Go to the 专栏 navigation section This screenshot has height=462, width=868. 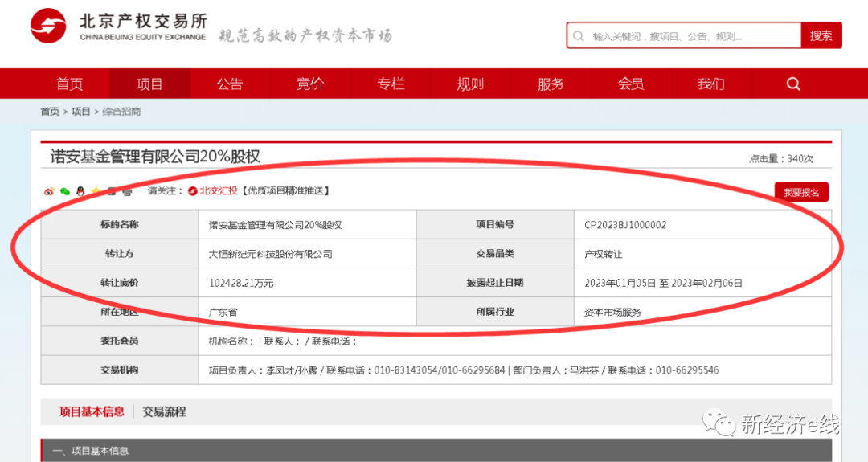[x=391, y=84]
